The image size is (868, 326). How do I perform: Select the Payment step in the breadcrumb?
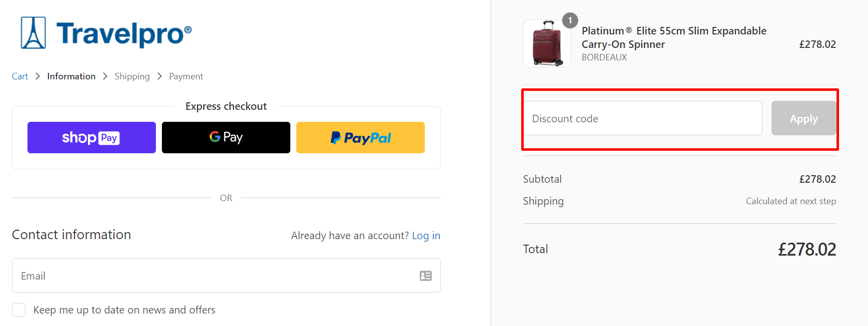tap(185, 76)
